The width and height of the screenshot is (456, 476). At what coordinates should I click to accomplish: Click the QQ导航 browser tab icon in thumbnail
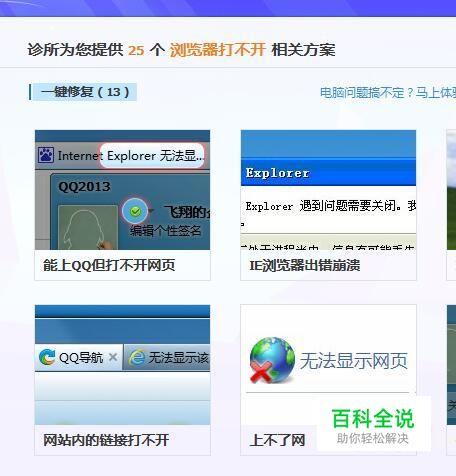point(47,357)
